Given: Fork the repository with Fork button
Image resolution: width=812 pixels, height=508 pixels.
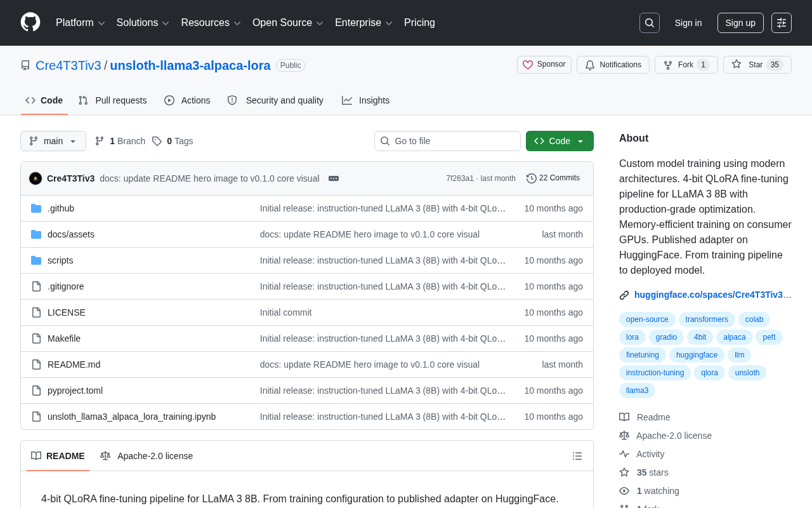Looking at the screenshot, I should point(686,65).
